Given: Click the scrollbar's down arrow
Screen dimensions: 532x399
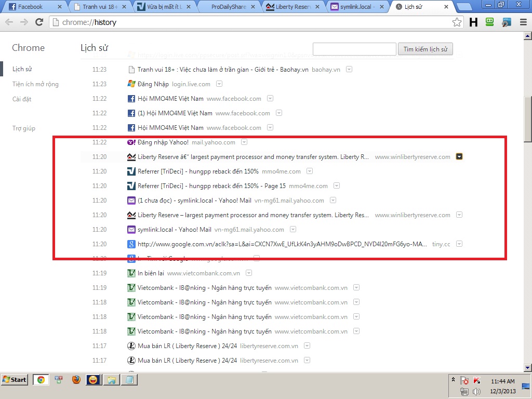Looking at the screenshot, I should click(x=528, y=367).
